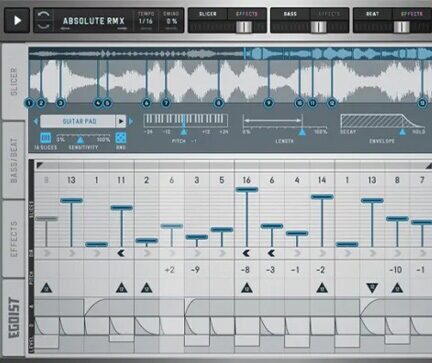Click the -9 pitch value
Image resolution: width=432 pixels, height=363 pixels.
(195, 270)
